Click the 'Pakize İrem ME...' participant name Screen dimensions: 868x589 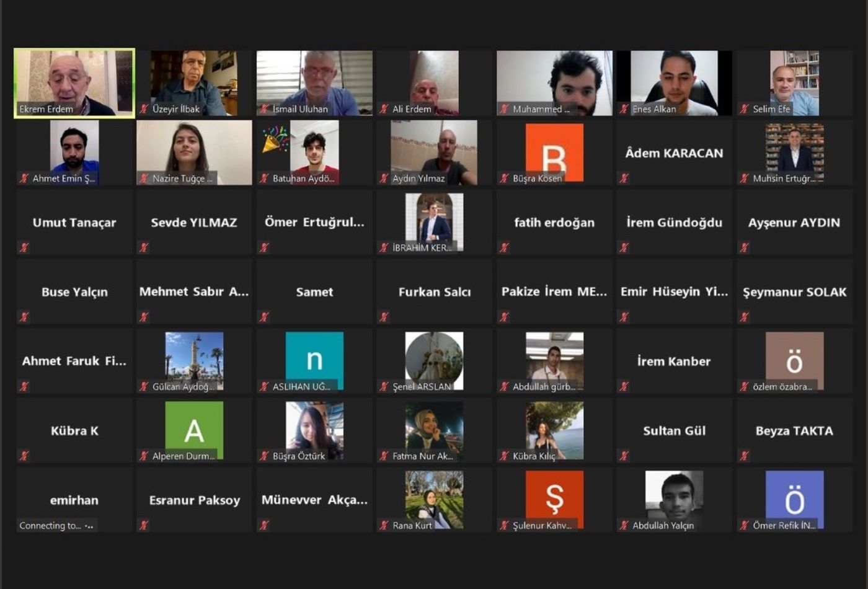(x=554, y=291)
